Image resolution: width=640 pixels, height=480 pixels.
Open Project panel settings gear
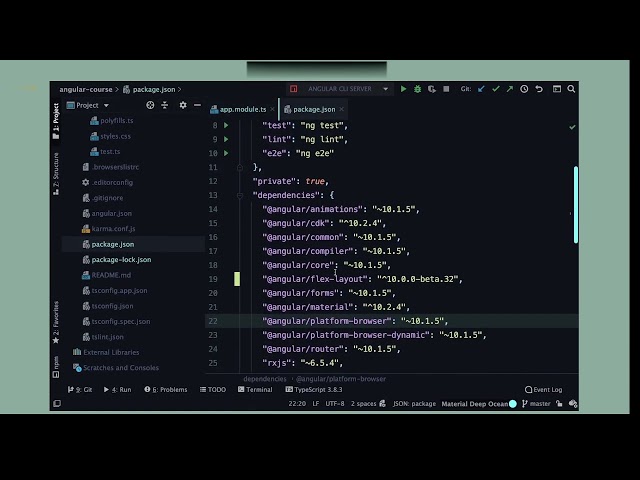pos(183,105)
